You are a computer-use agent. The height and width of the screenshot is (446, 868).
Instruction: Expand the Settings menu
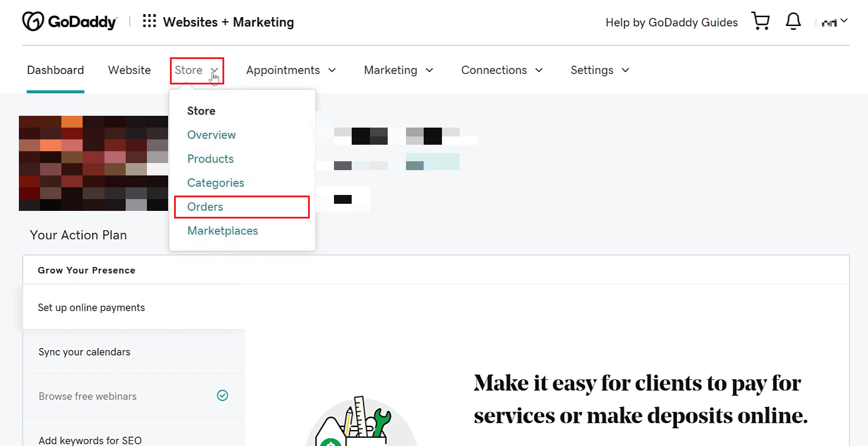600,70
